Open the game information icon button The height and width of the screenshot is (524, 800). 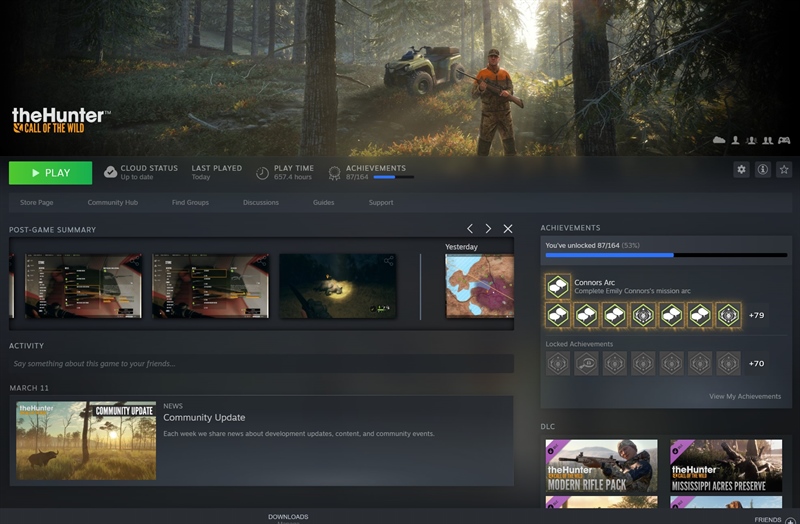coord(763,169)
